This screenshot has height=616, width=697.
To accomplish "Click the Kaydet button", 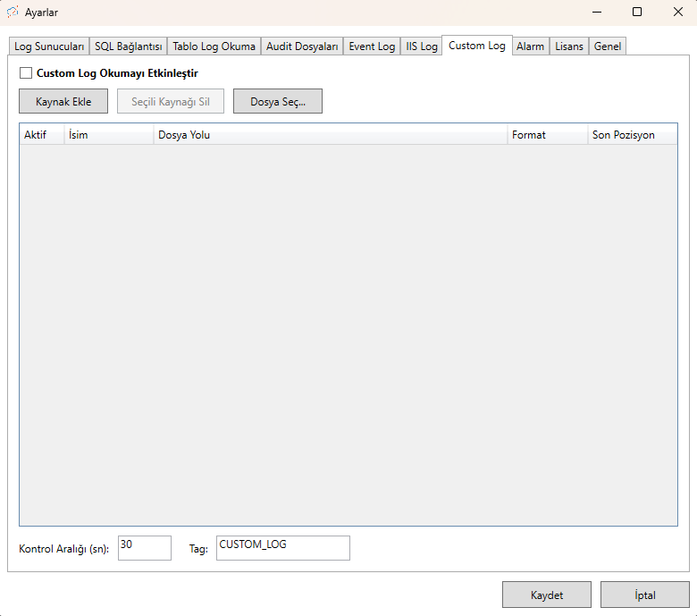I will [547, 595].
